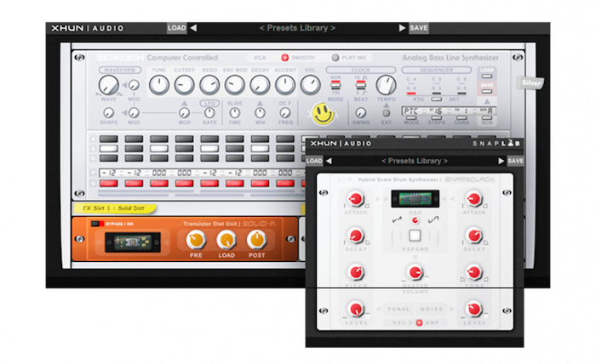Click the XHUN Audio logo in SnapLab window
Screen dimensions: 596x364
(341, 144)
